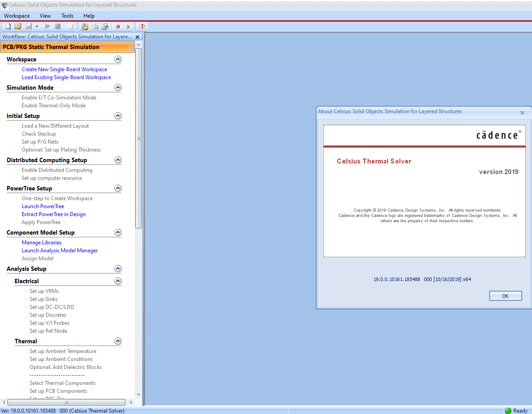Click the workflow panel scroll down arrow
The image size is (532, 414).
tap(139, 395)
